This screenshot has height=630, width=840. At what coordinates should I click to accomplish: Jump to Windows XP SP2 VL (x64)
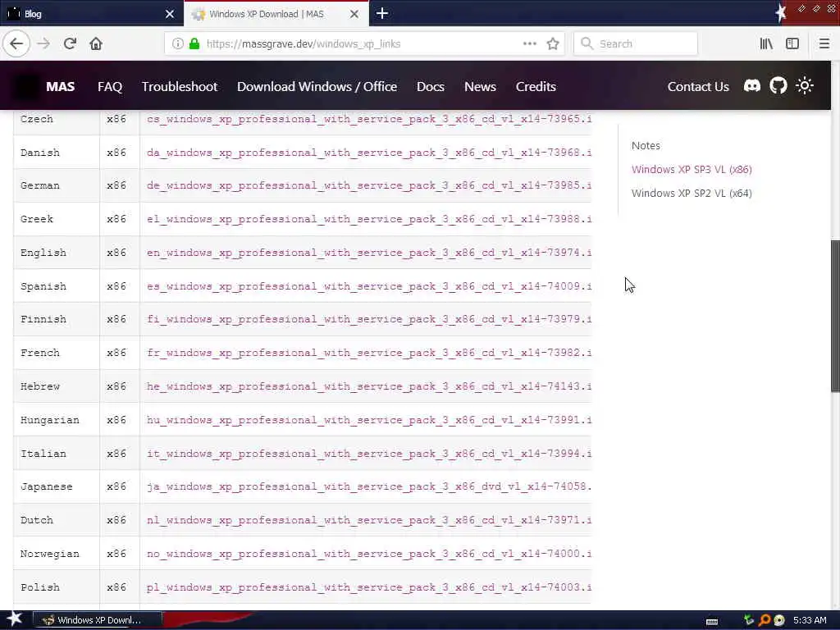pos(692,193)
